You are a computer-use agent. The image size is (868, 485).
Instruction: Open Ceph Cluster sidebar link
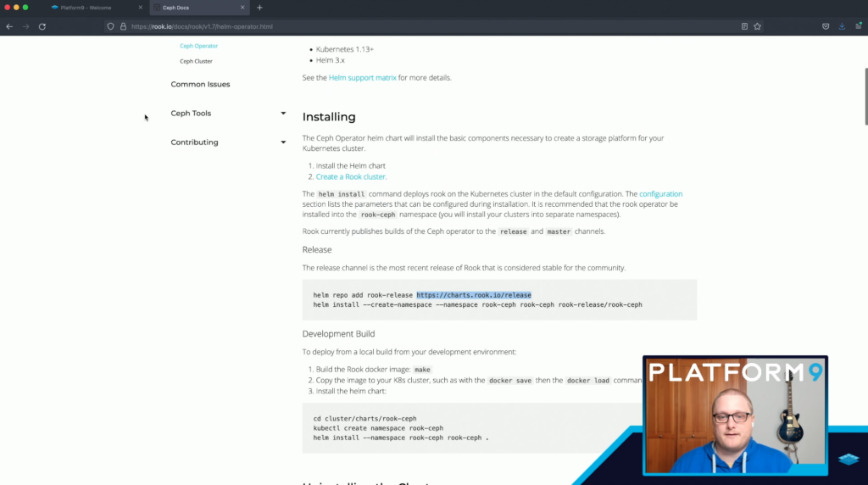click(196, 61)
